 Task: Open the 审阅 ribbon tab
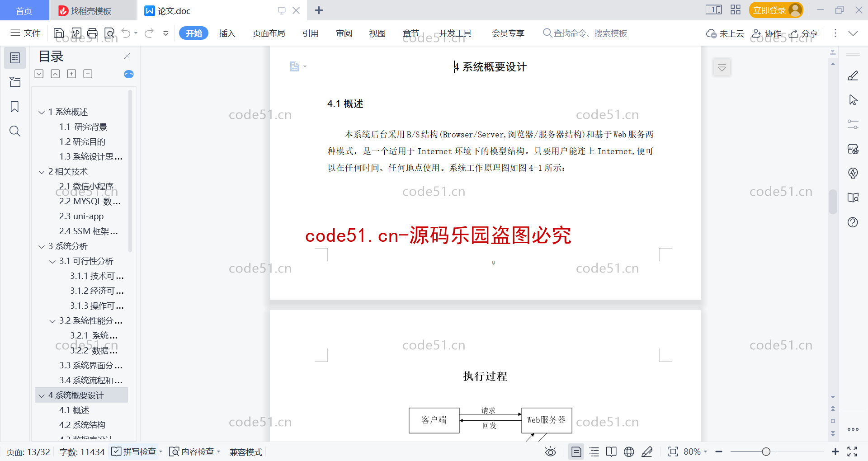click(x=344, y=33)
